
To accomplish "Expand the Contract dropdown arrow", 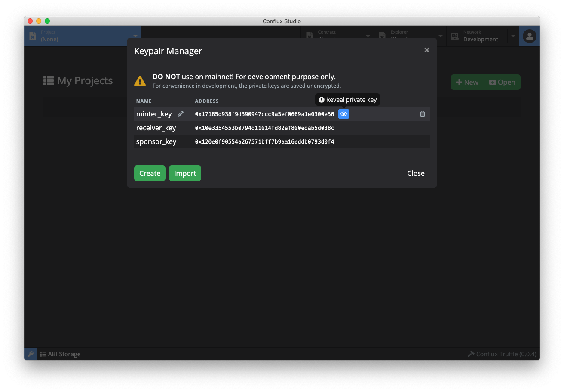I will (x=368, y=36).
